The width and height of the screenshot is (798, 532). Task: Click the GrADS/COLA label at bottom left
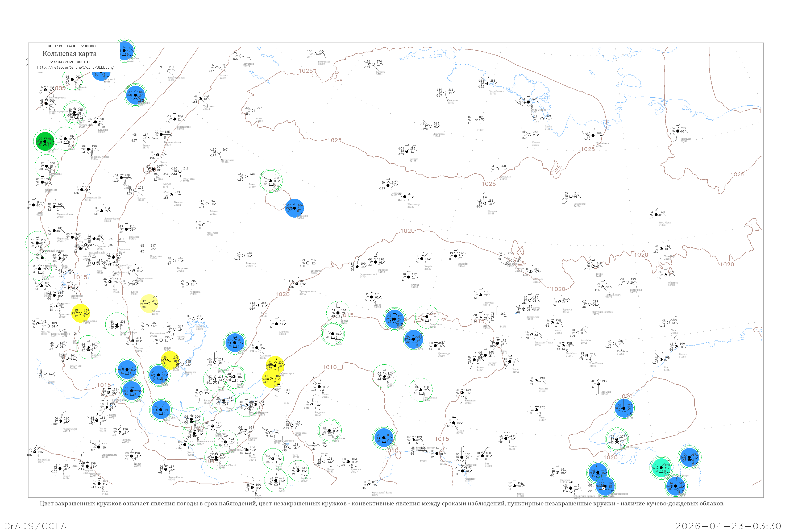pos(35,526)
